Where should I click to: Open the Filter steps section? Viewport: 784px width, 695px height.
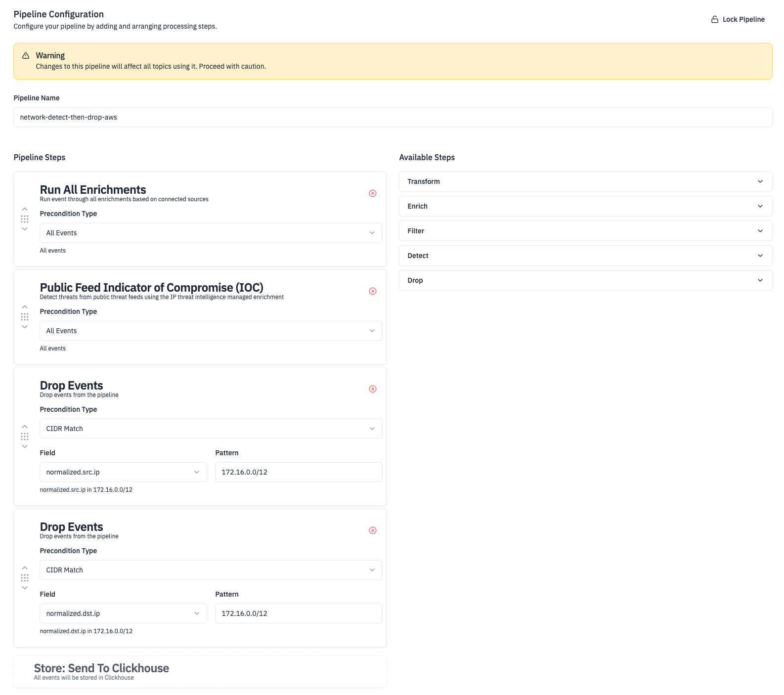[x=585, y=231]
